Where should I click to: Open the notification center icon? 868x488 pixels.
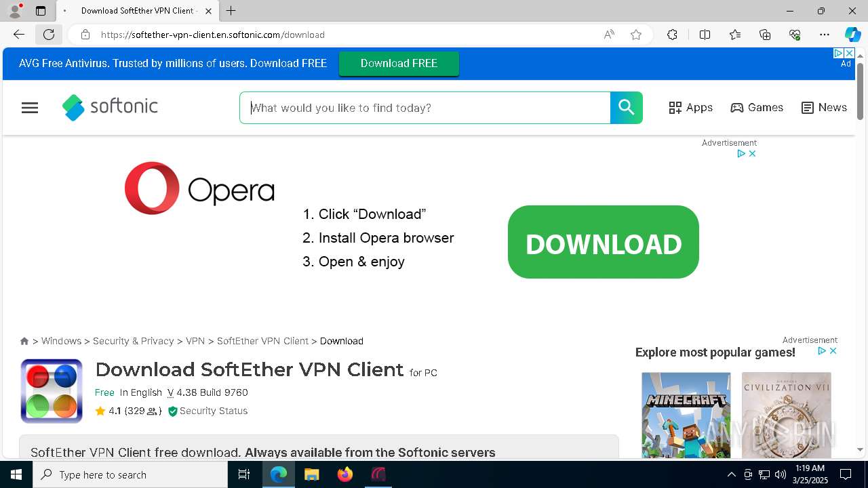click(846, 474)
